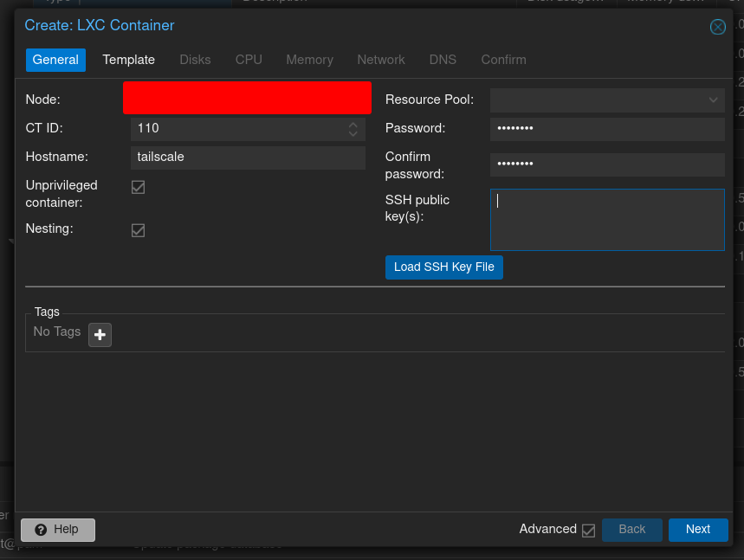Select the General tab
Viewport: 744px width, 560px height.
(55, 60)
